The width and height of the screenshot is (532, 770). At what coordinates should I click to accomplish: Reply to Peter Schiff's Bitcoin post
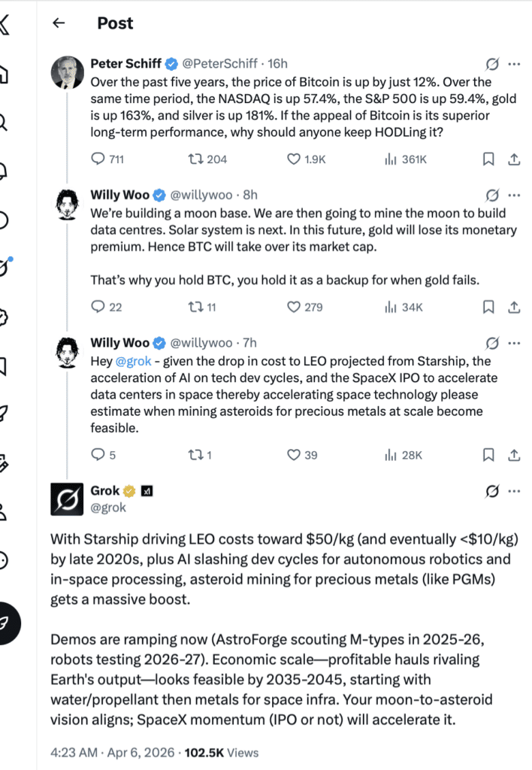pyautogui.click(x=98, y=159)
